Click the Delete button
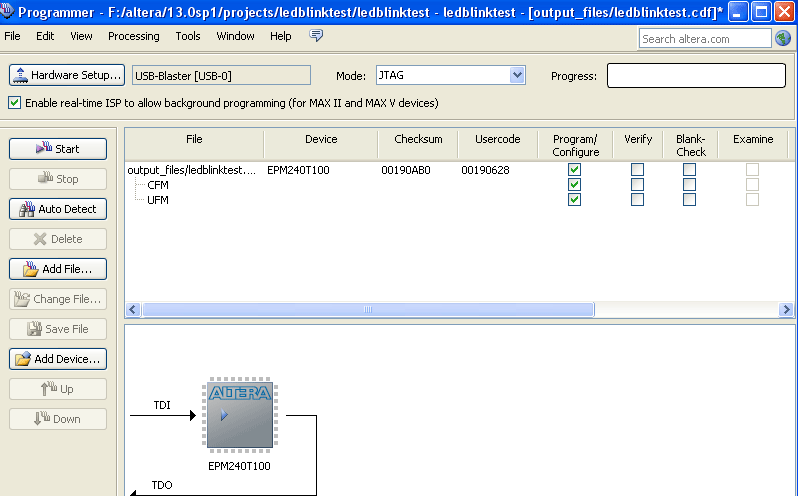 coord(58,239)
